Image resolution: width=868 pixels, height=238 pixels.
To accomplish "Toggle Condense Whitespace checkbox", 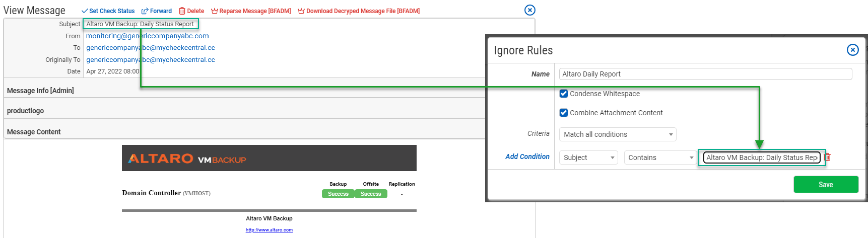I will [564, 94].
